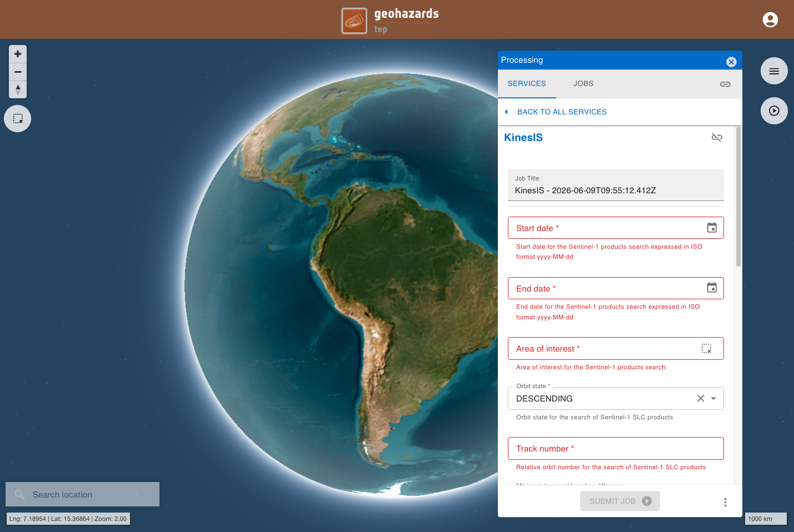794x532 pixels.
Task: Go back to all services
Action: (562, 112)
